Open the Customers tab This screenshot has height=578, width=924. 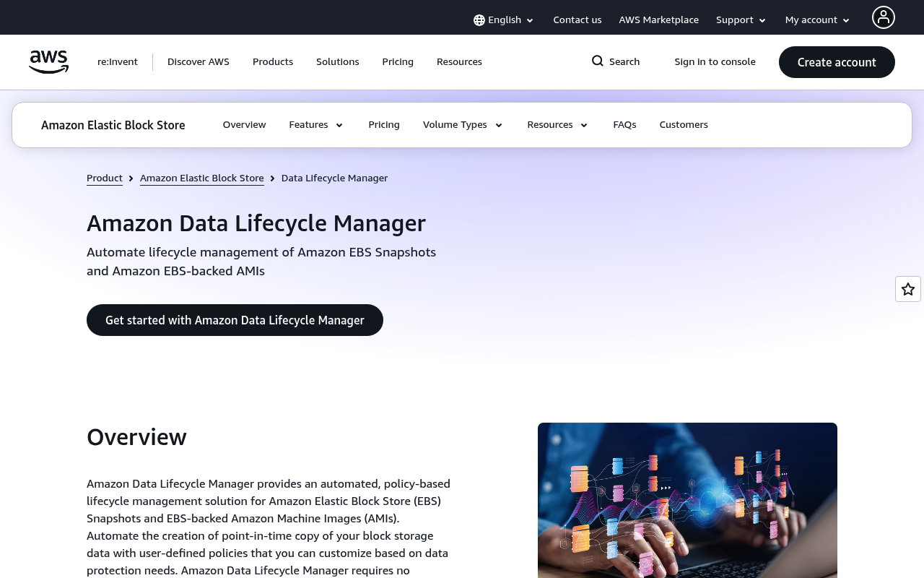[x=684, y=125]
